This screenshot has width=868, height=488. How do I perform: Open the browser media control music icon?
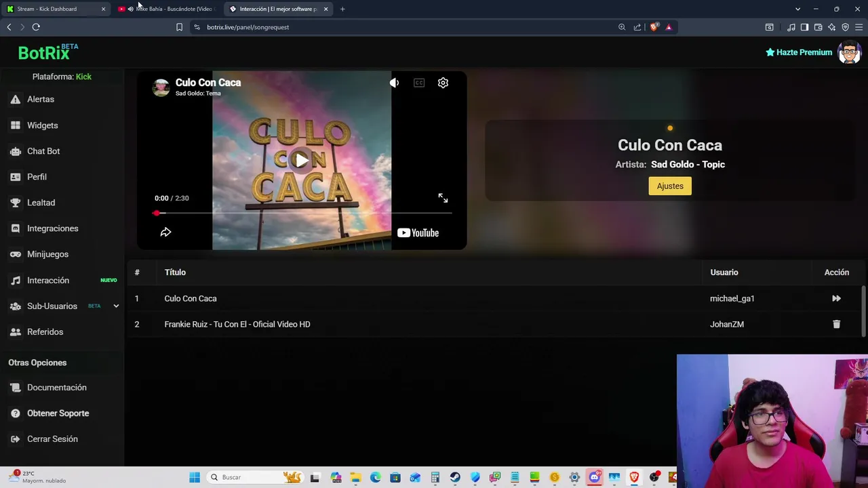pos(791,27)
